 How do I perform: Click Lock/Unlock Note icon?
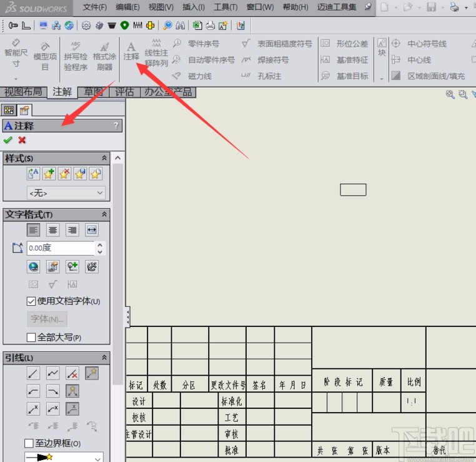pyautogui.click(x=92, y=267)
